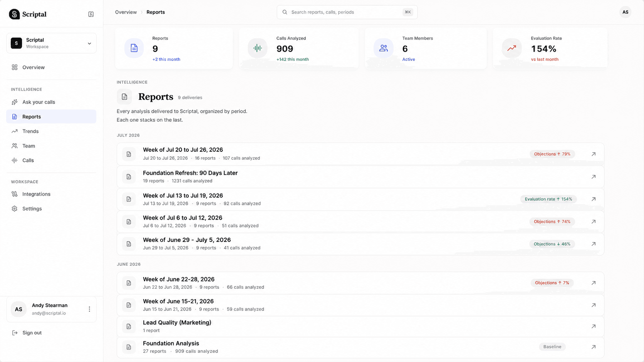Open Andy Stearman account options menu
Viewport: 644px width, 362px height.
(89, 309)
